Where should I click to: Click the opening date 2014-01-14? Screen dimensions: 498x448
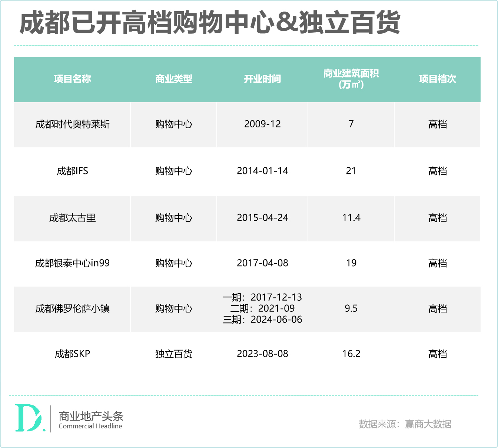tap(262, 171)
